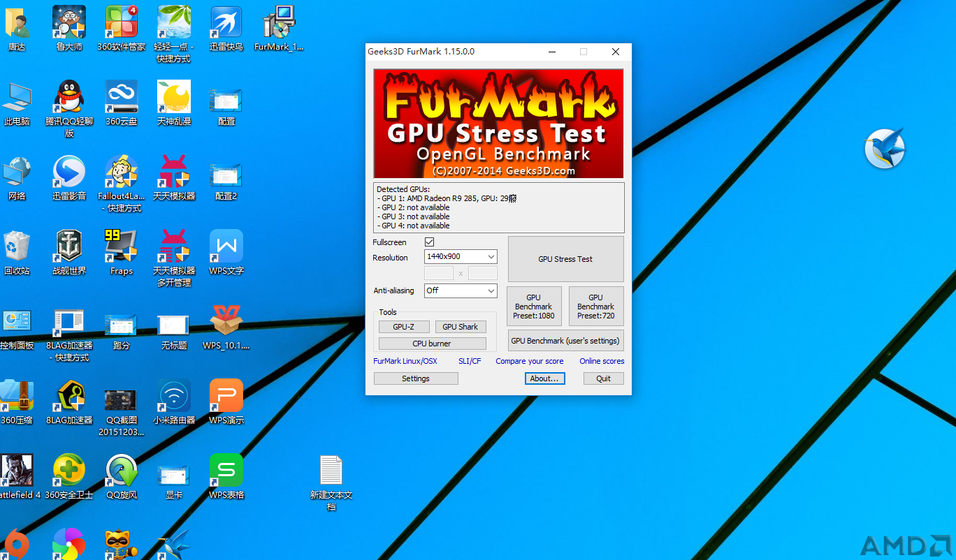Open the 回收站 recycle bin
The height and width of the screenshot is (560, 956).
pyautogui.click(x=17, y=247)
